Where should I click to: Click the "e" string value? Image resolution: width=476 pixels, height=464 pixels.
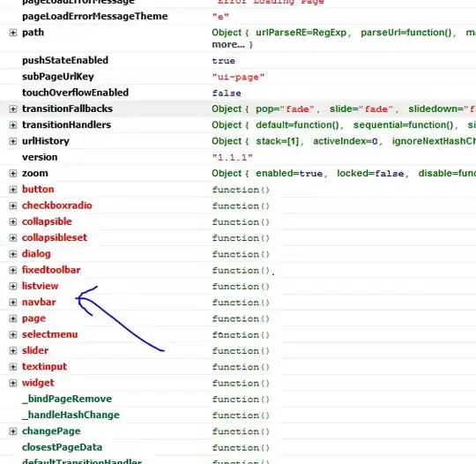(220, 17)
